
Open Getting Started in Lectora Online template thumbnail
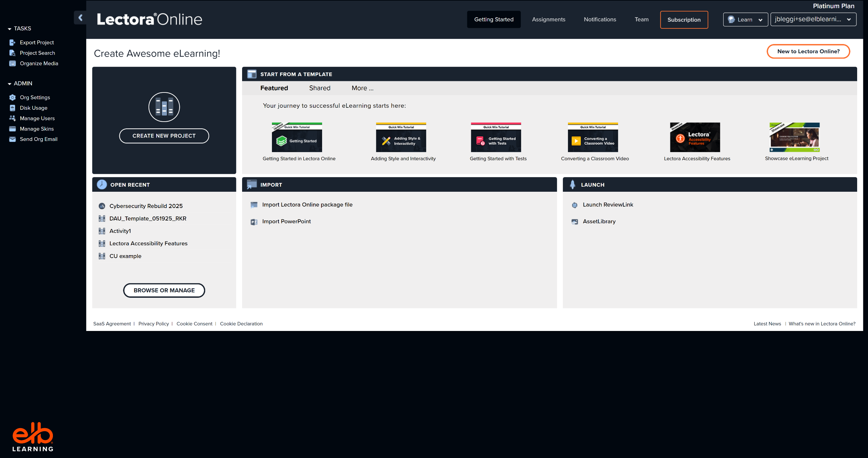point(297,137)
